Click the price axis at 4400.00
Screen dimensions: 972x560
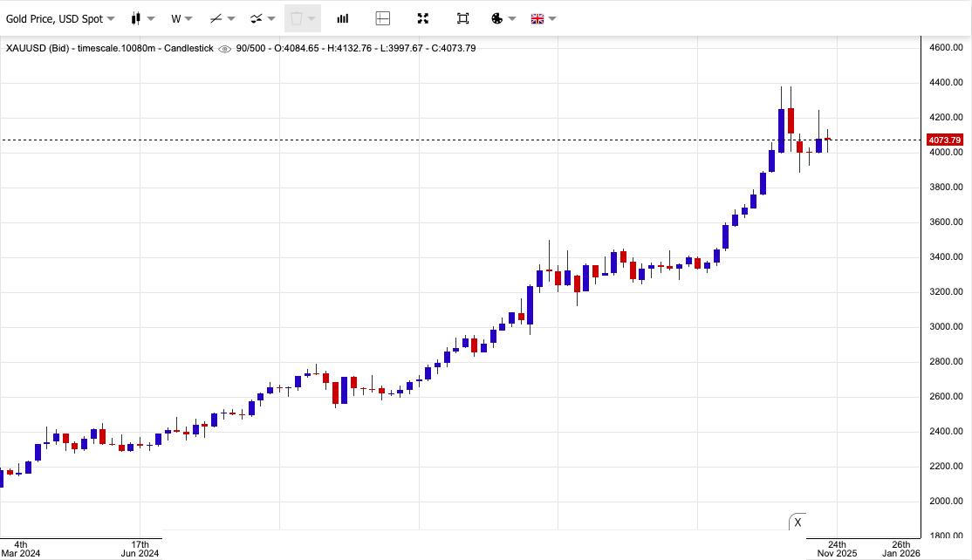(x=946, y=83)
